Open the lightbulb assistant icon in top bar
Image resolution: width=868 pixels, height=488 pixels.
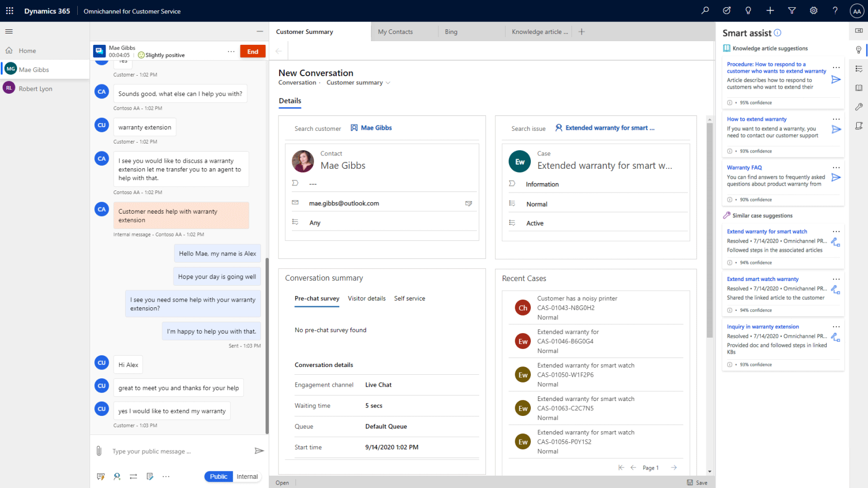tap(749, 10)
